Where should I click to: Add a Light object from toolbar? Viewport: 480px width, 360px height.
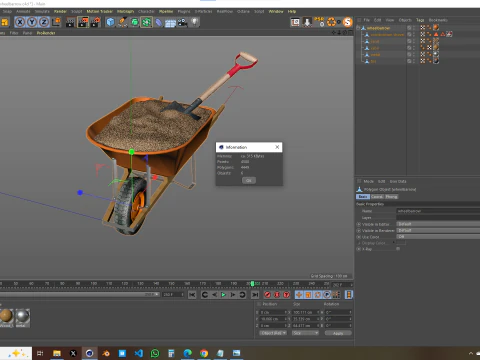(x=195, y=22)
